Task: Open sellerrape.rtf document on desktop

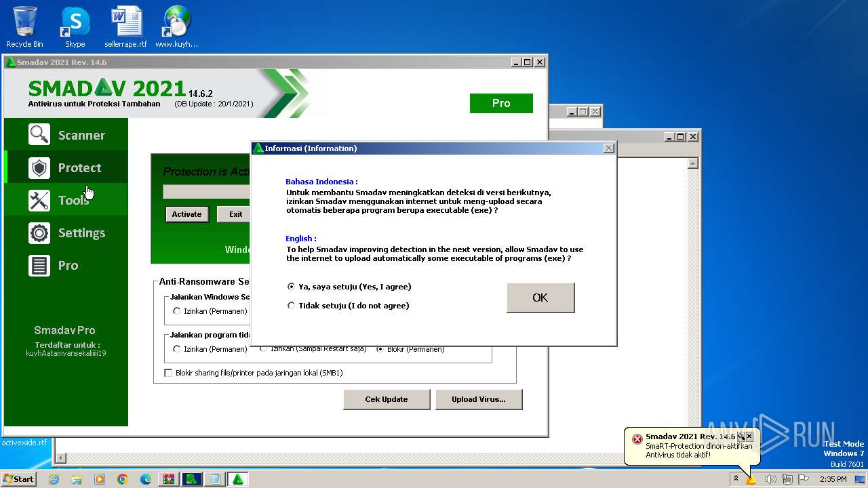Action: coord(125,27)
